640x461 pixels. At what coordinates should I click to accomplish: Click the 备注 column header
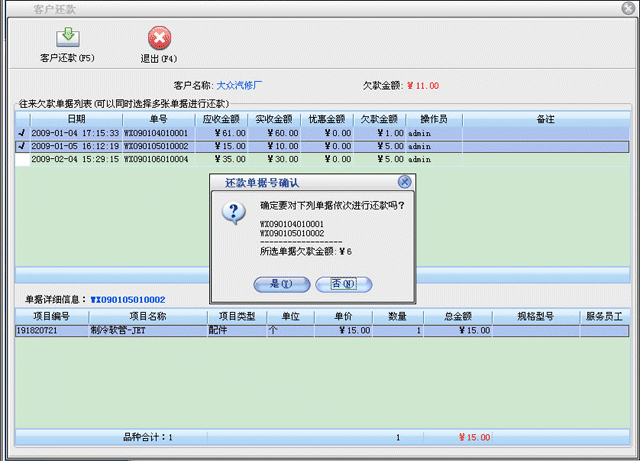click(545, 119)
